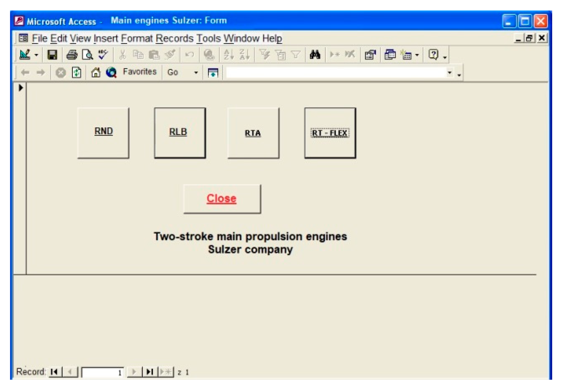Click the binoculars Find icon

point(315,54)
